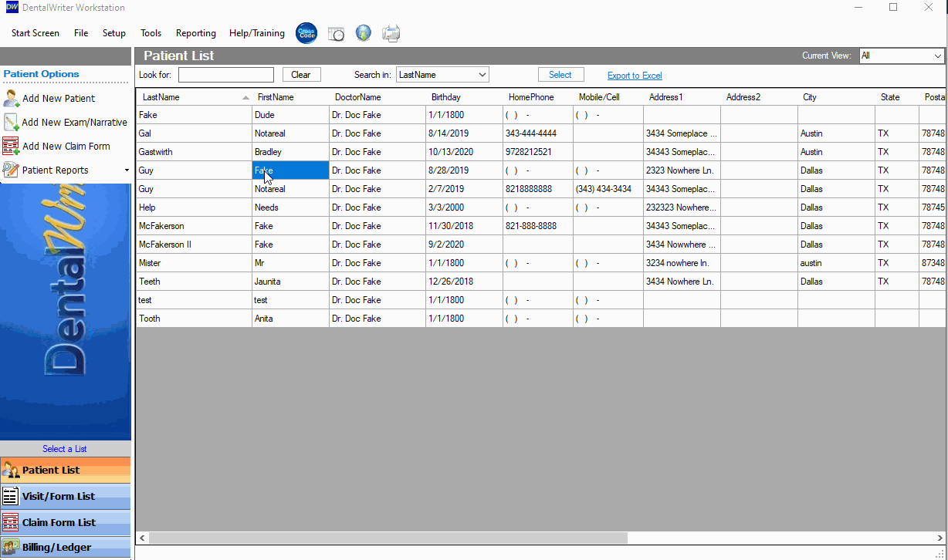This screenshot has height=560, width=948.
Task: Click the Select button
Action: point(561,74)
